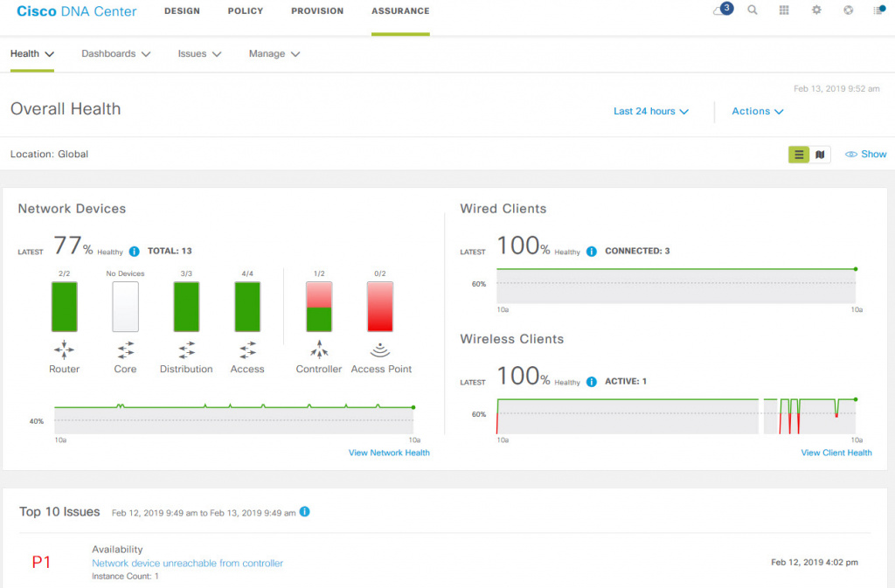Click the Cisco DNA Center logo
Screen dimensions: 895x588
point(76,11)
